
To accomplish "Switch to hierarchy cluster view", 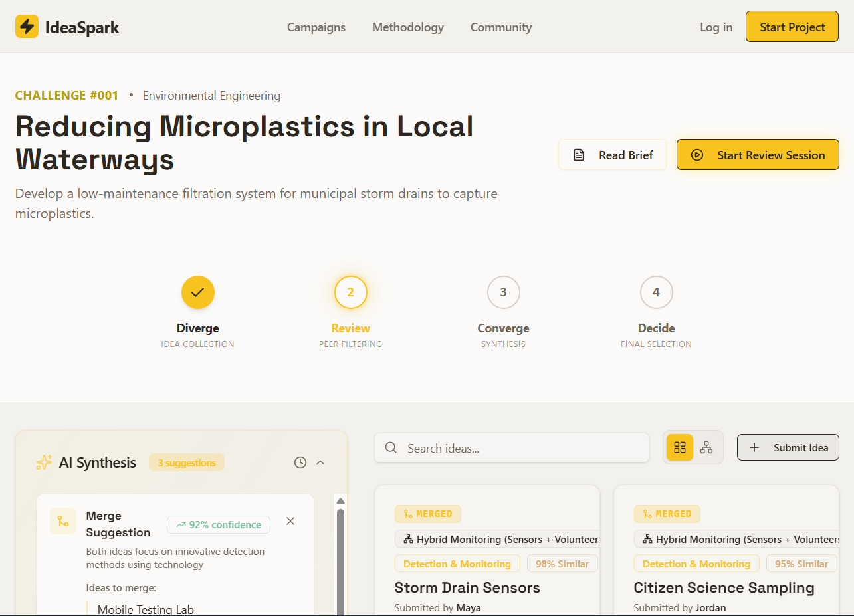I will [x=706, y=447].
